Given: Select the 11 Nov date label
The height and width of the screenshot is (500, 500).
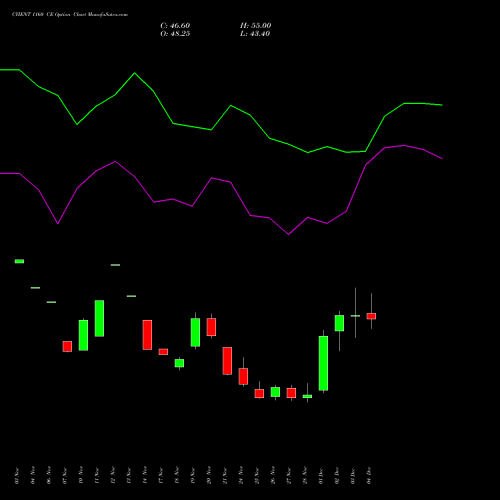Looking at the screenshot, I should [x=97, y=476].
